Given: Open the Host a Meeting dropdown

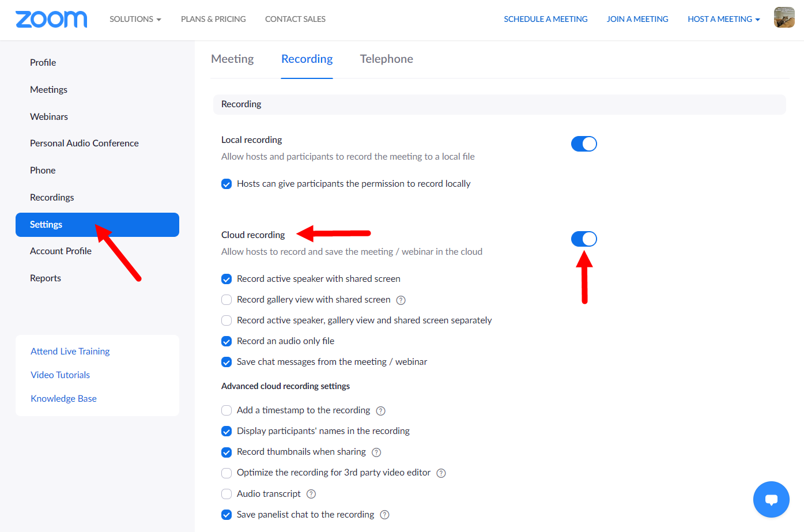Looking at the screenshot, I should click(x=723, y=19).
